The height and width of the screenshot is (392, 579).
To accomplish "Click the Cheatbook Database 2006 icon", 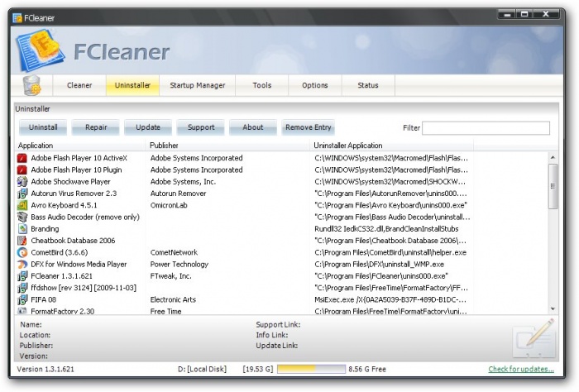I will [x=22, y=241].
